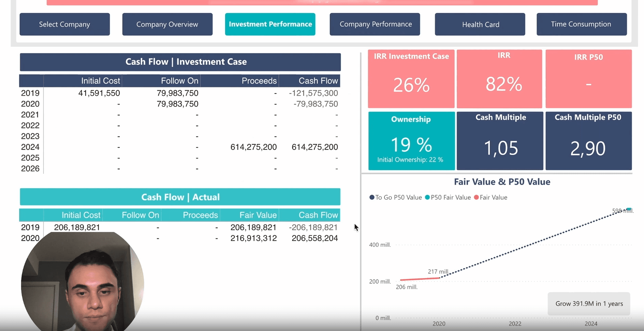Select year 2025 row in Investment Case

(180, 158)
